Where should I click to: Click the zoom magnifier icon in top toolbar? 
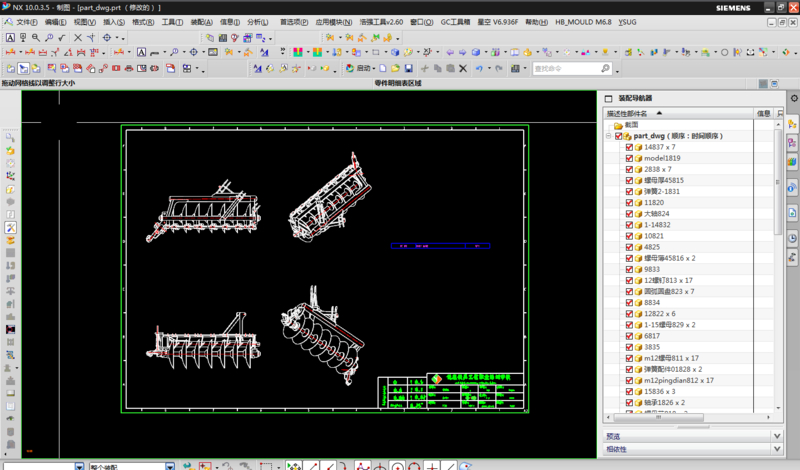tap(36, 38)
